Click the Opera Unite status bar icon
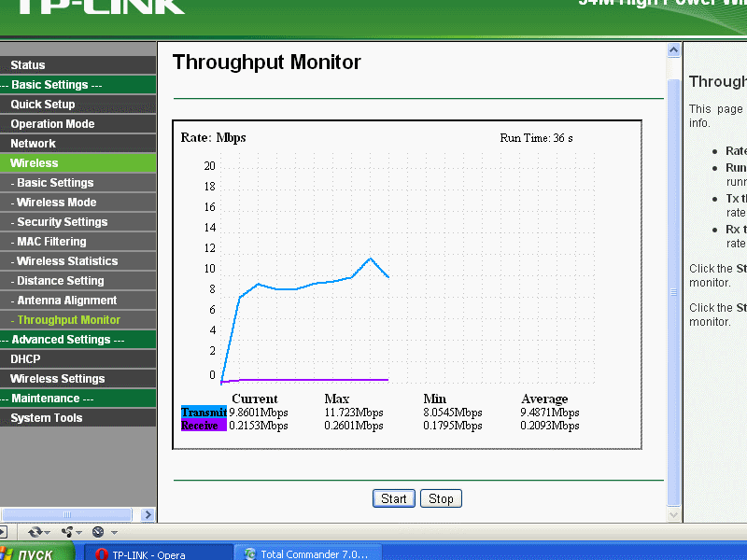747x560 pixels. 67,532
